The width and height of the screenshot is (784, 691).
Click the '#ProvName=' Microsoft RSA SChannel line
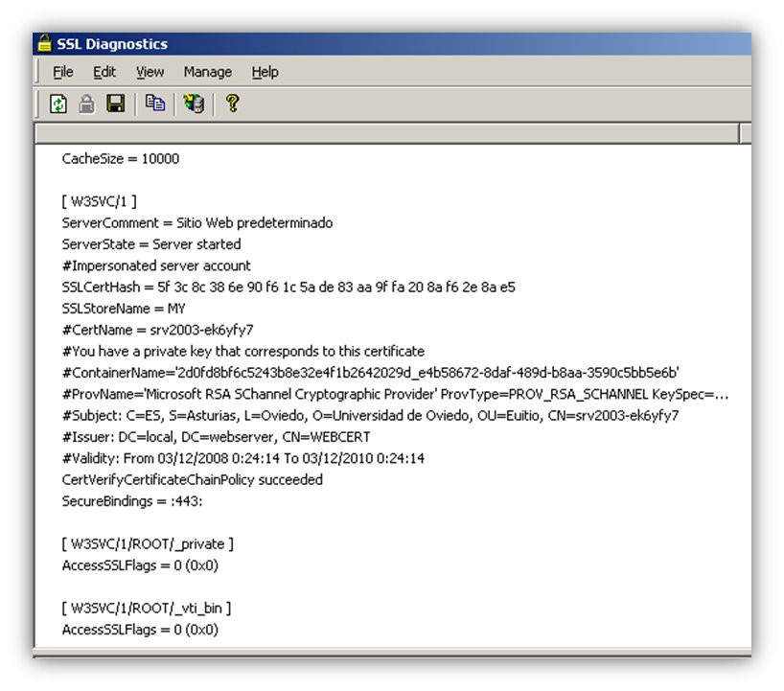(395, 394)
